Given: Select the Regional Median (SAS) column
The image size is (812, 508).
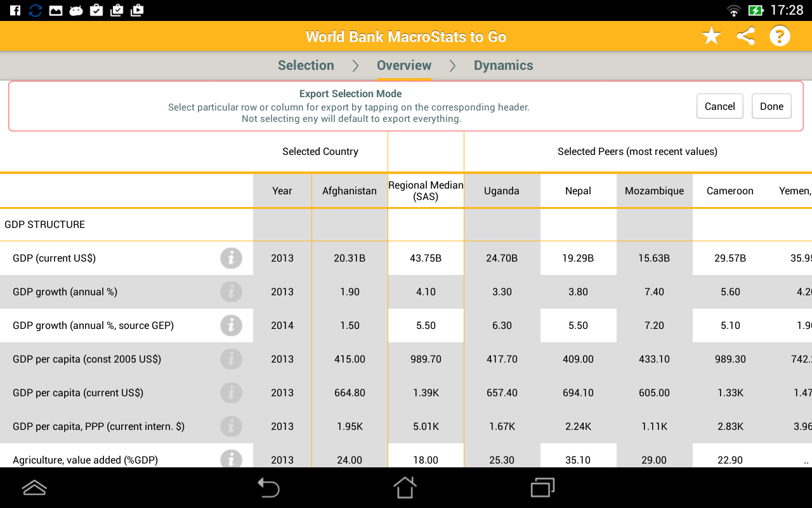Looking at the screenshot, I should point(426,190).
